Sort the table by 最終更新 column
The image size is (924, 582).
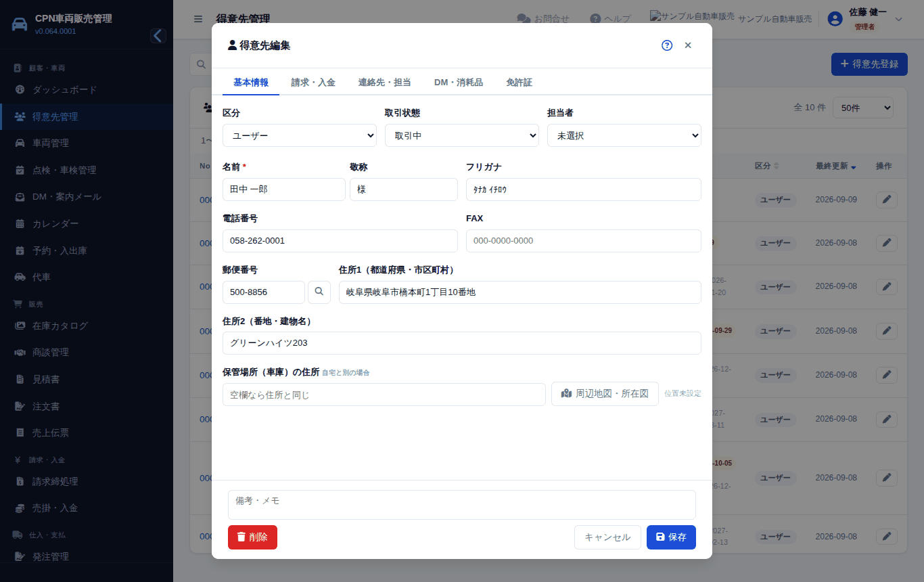coord(836,166)
